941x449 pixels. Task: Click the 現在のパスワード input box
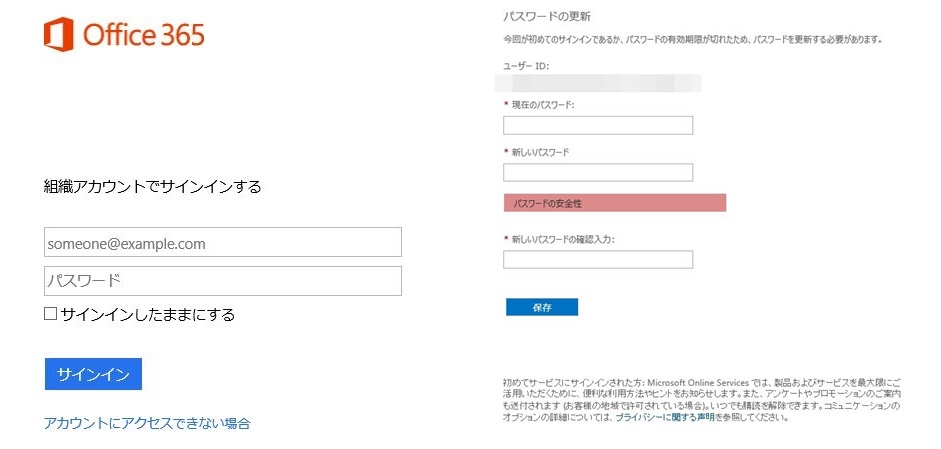(x=597, y=125)
